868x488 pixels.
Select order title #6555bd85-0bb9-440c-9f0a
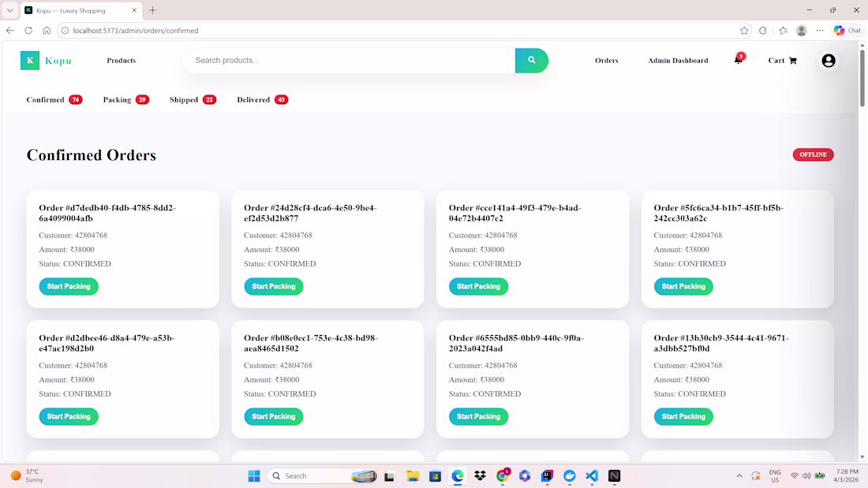[x=516, y=343]
